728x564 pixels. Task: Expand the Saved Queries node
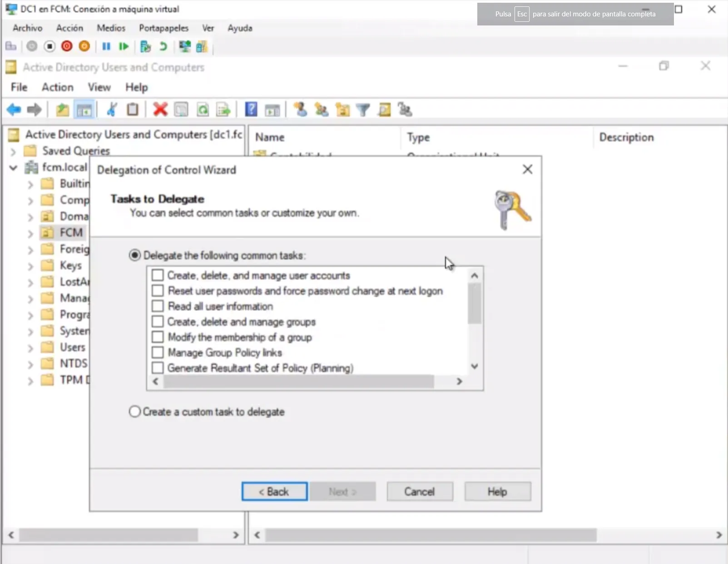click(13, 151)
